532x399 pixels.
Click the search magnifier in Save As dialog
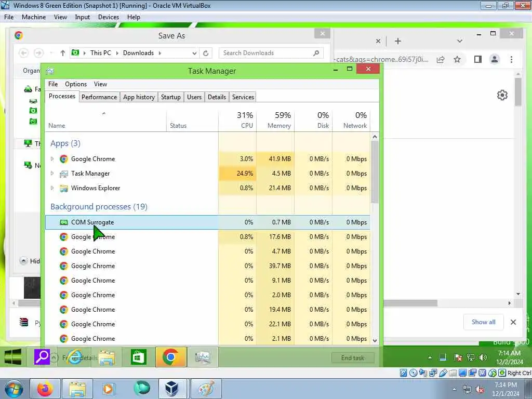(316, 53)
